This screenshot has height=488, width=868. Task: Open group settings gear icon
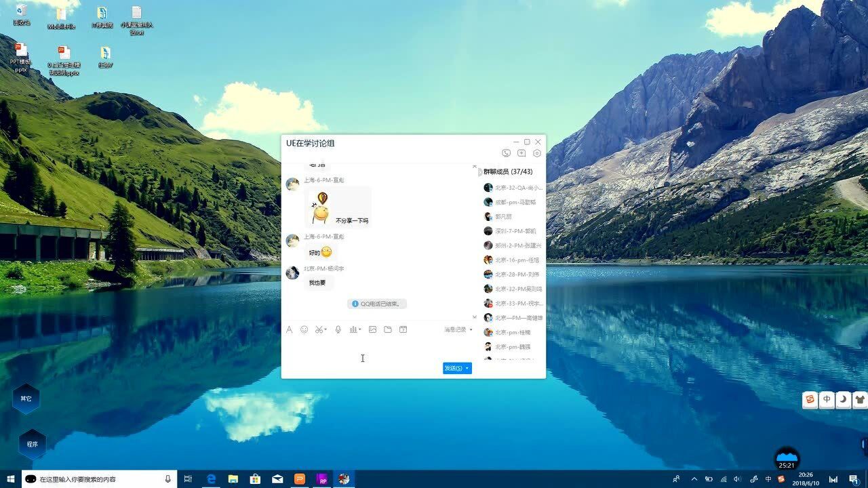537,153
